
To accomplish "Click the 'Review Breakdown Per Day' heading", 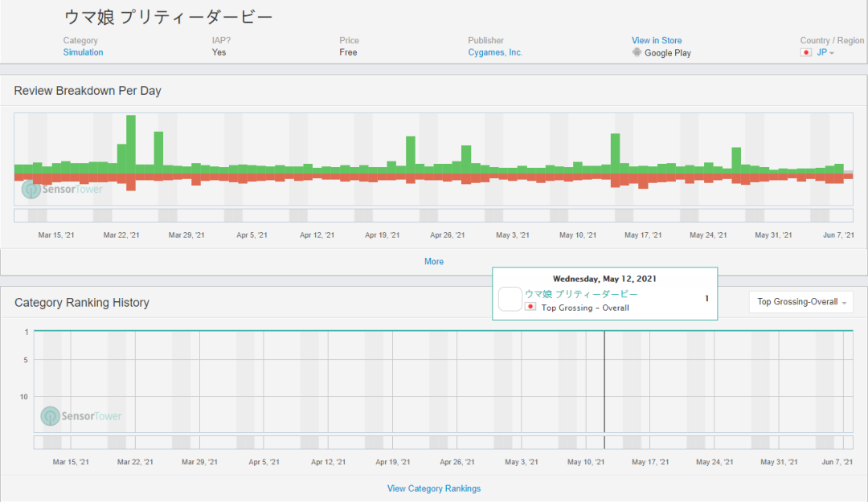I will (88, 91).
